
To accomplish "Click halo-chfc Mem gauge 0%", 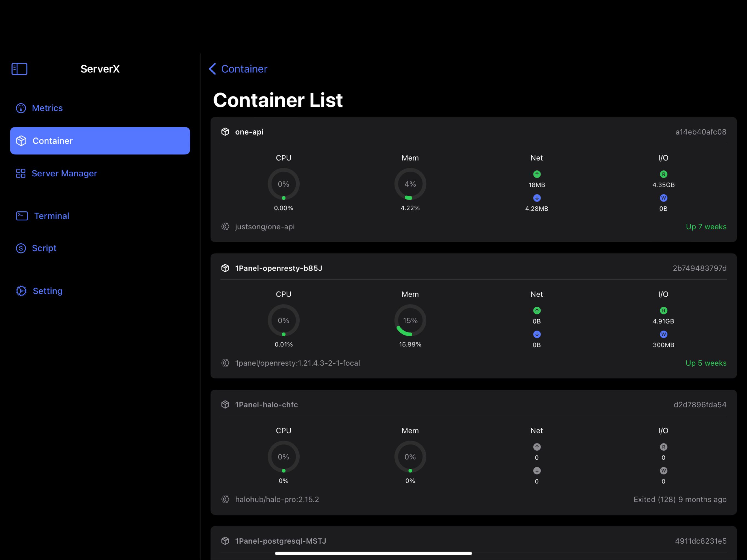I will click(x=410, y=457).
